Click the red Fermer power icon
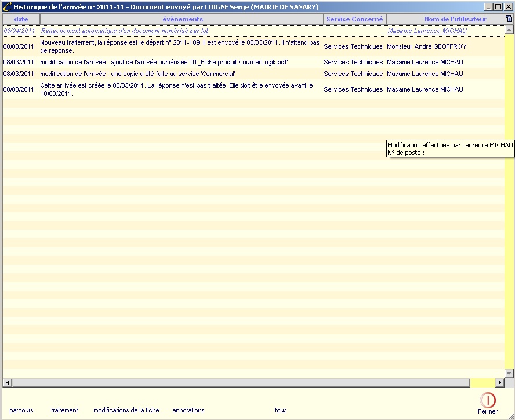The image size is (515, 420). pos(488,400)
